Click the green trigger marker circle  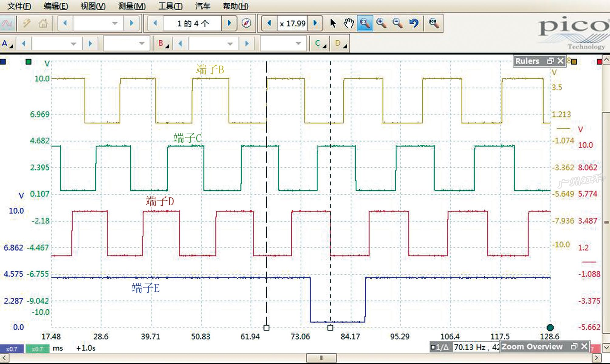tap(550, 328)
